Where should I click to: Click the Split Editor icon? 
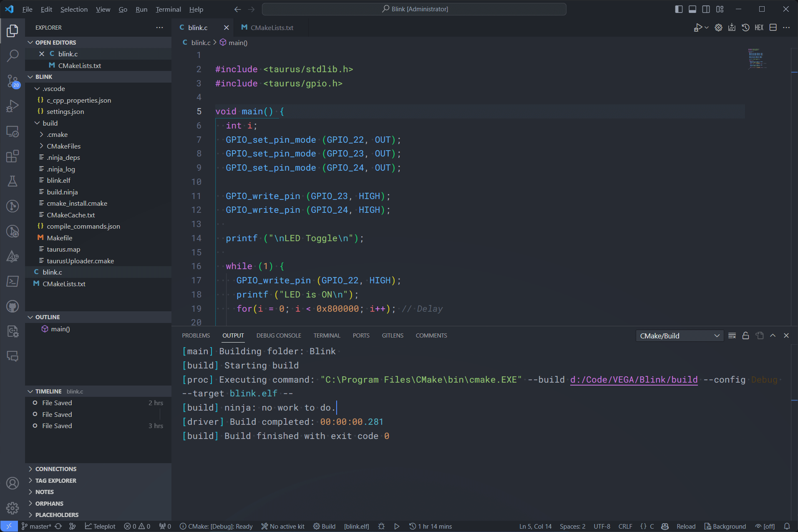[773, 28]
